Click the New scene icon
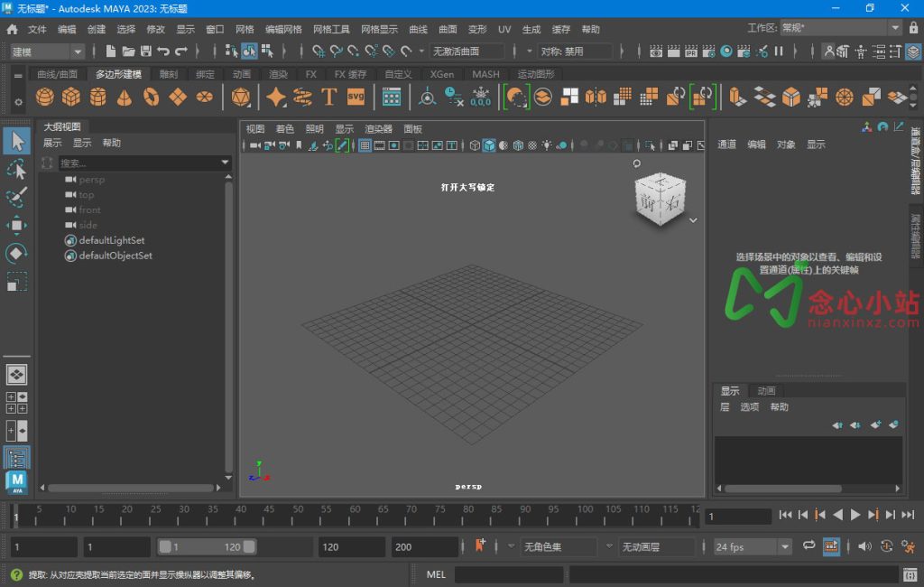 coord(110,51)
